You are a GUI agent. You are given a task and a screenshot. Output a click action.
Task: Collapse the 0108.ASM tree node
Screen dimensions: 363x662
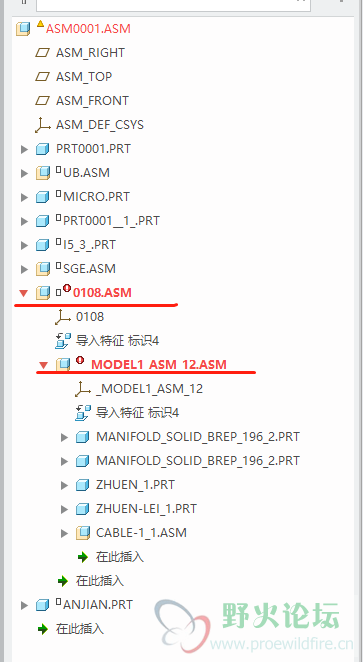[x=24, y=293]
